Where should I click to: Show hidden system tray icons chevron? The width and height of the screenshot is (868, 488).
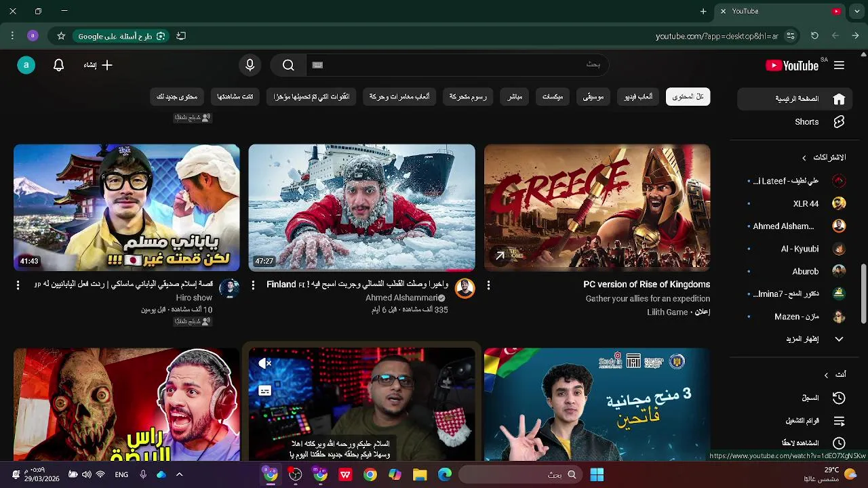179,475
